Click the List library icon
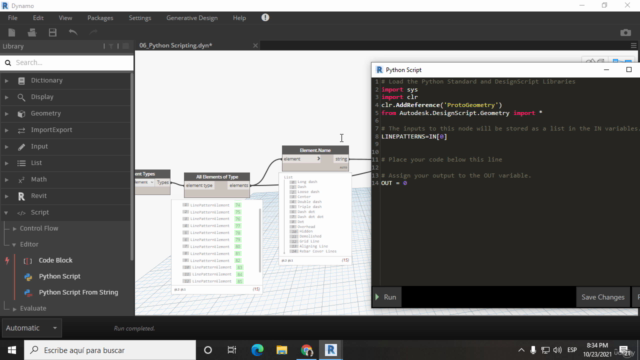Screen dimensions: 640x360 pyautogui.click(x=21, y=163)
